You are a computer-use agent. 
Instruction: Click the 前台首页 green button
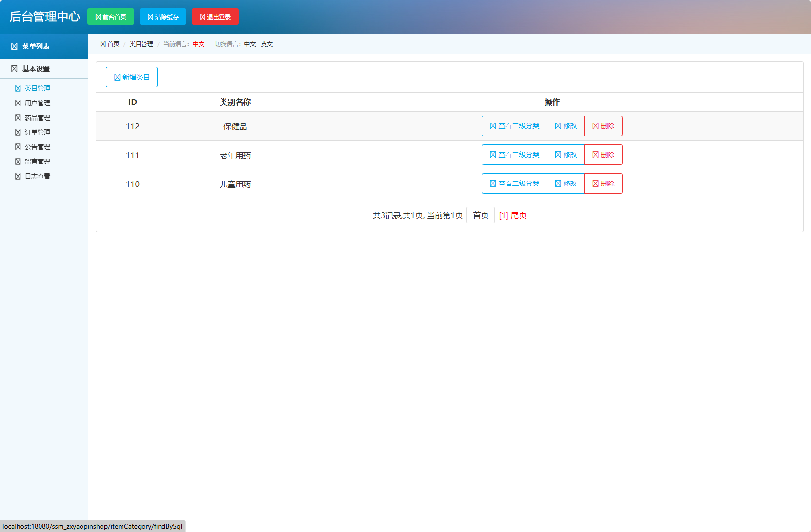111,17
